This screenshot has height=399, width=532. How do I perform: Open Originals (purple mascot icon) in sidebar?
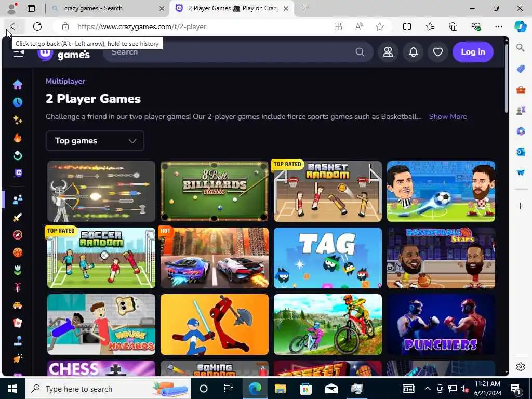[x=18, y=173]
